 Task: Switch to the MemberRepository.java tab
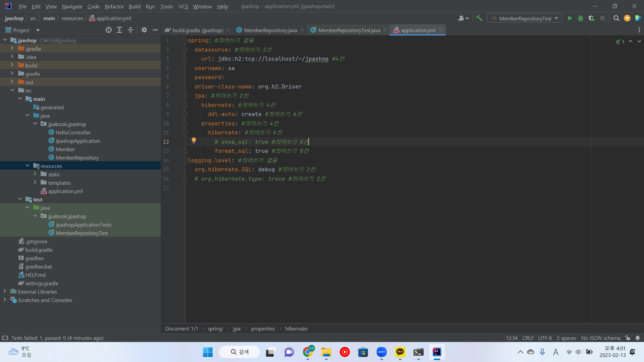click(270, 30)
